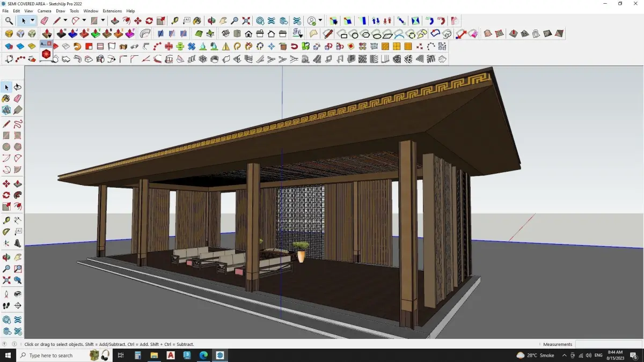Select the Pan hand tool in left toolbar

pos(18,257)
